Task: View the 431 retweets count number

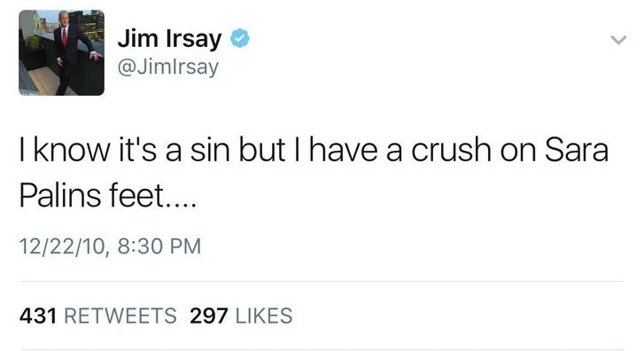Action: [38, 316]
